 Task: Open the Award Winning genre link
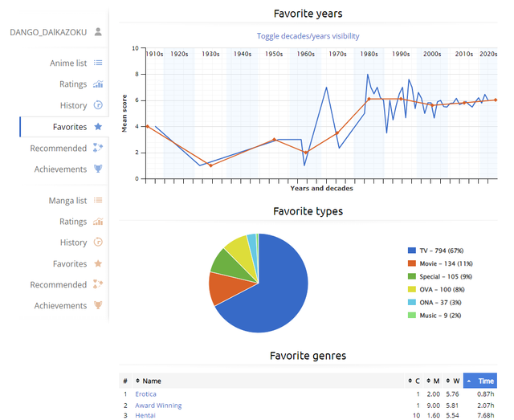[158, 406]
